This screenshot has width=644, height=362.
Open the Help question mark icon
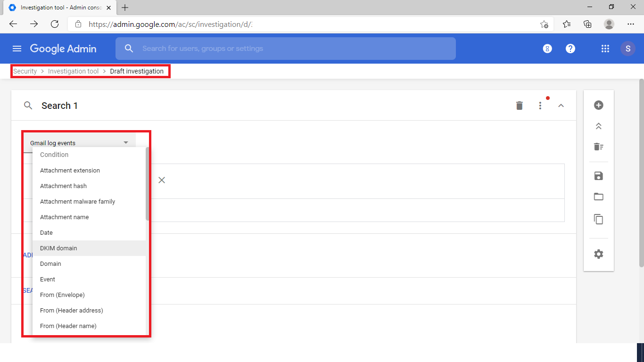[570, 49]
